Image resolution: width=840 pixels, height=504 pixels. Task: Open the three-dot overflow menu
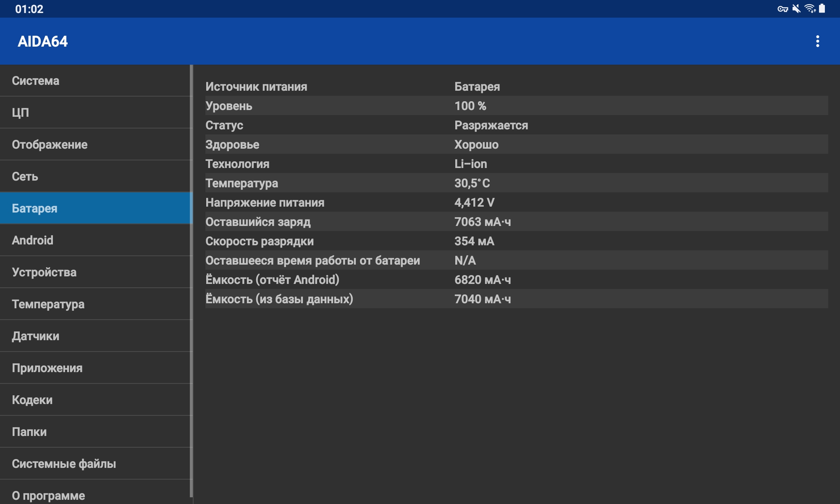817,41
